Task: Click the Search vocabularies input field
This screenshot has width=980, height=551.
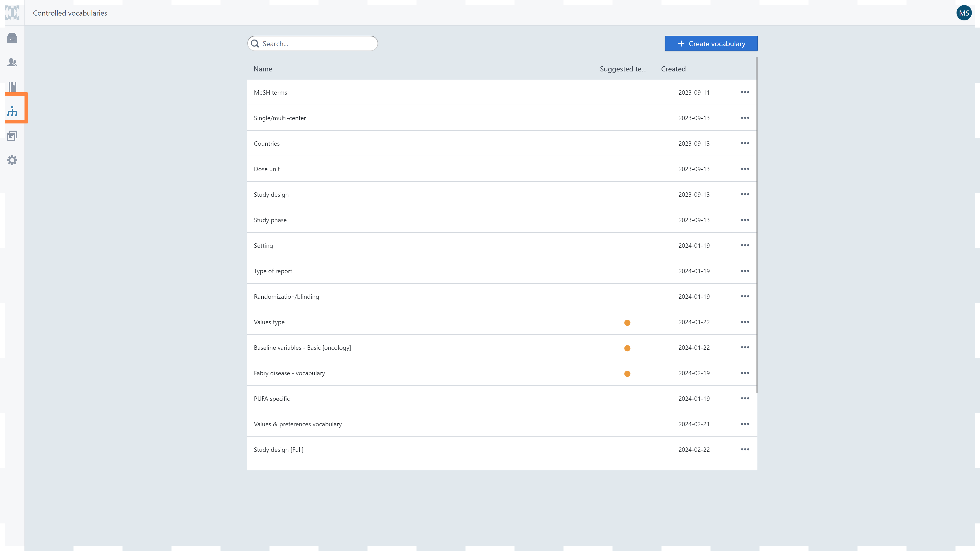Action: (x=316, y=44)
